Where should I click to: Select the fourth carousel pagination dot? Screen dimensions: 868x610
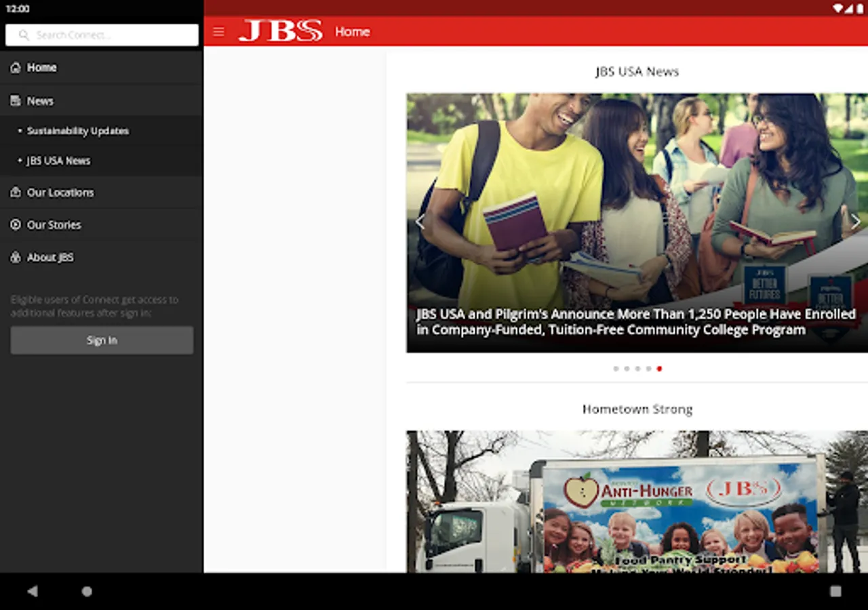click(x=648, y=369)
